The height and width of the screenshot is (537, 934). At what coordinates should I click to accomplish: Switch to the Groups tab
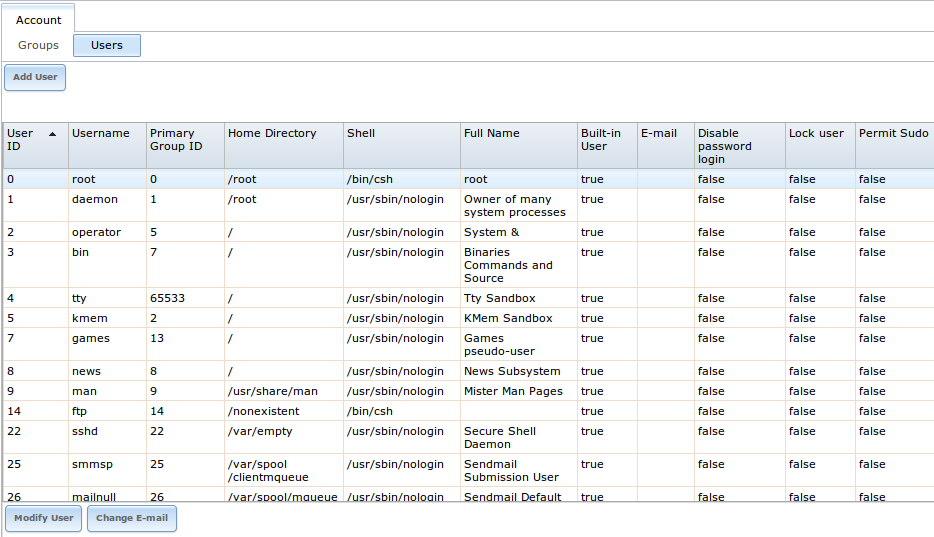(39, 45)
